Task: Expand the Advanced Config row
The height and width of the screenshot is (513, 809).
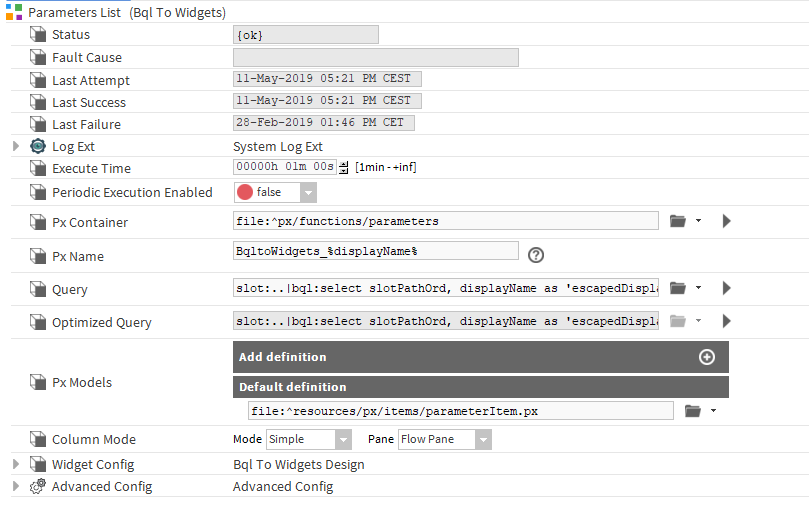Action: [x=15, y=486]
